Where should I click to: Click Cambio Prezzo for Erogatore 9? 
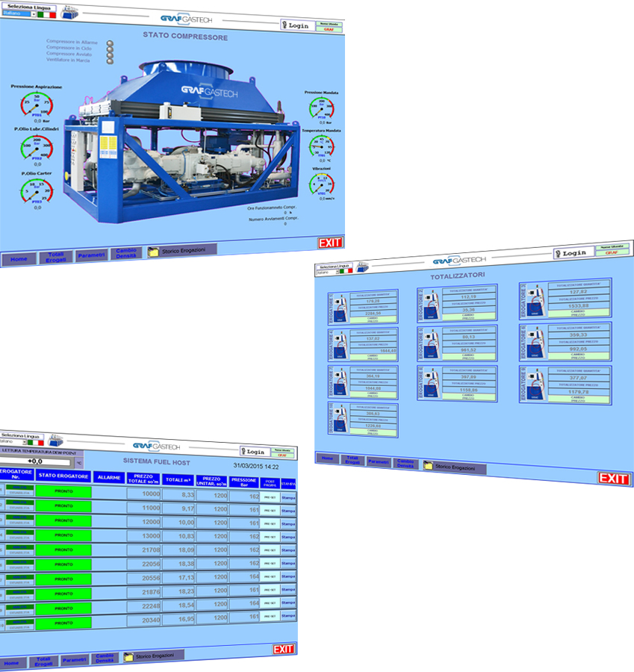(x=578, y=399)
